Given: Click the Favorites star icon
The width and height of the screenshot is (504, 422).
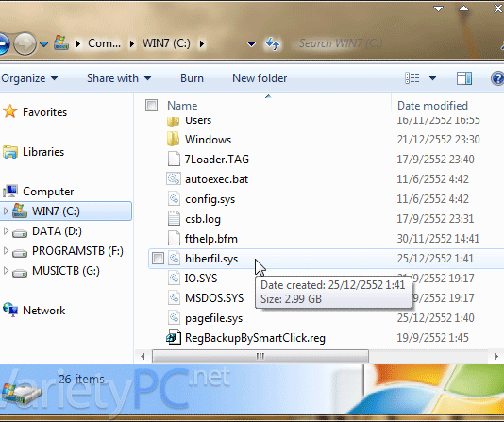Looking at the screenshot, I should [x=10, y=111].
